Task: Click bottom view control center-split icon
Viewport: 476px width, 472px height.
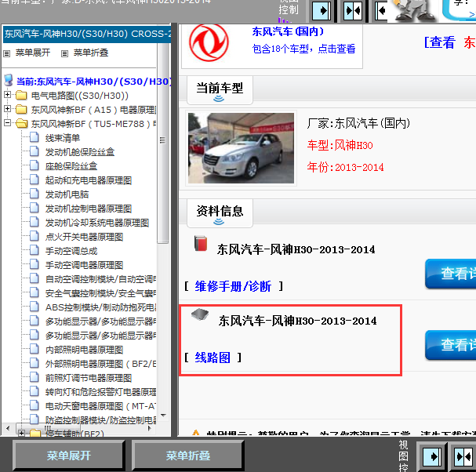Action: 463,456
